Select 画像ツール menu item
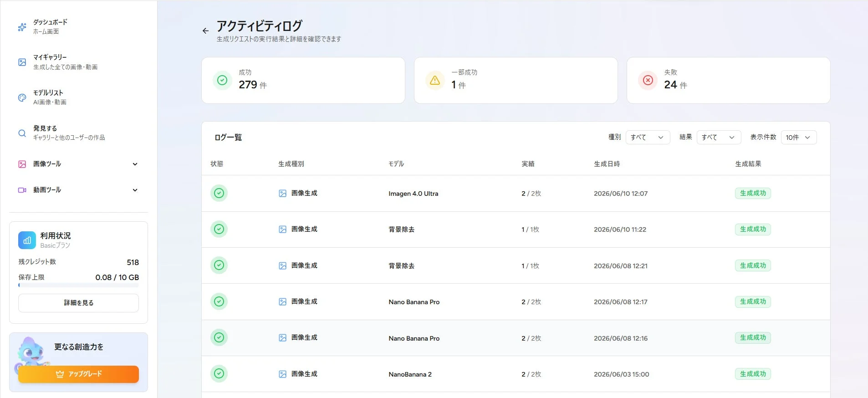The height and width of the screenshot is (398, 868). 78,164
